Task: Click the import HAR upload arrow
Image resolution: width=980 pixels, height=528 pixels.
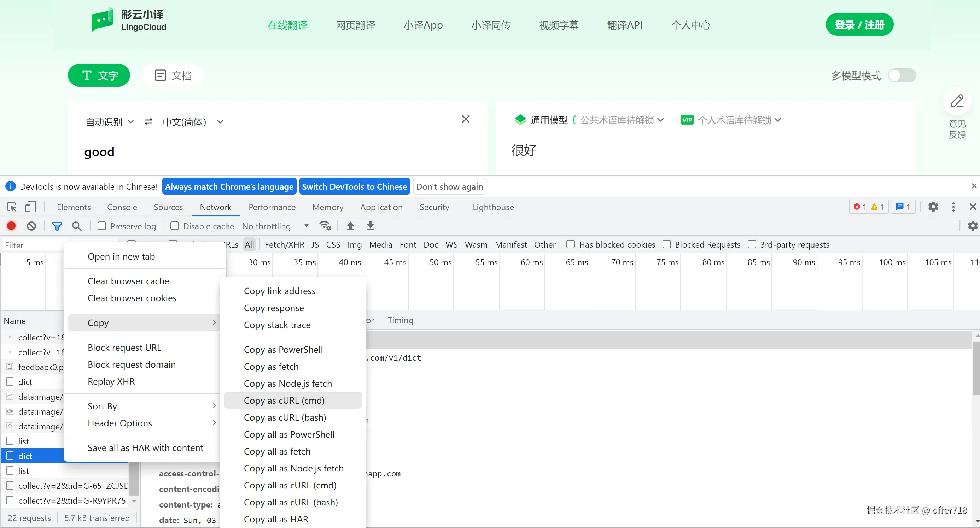Action: click(350, 226)
